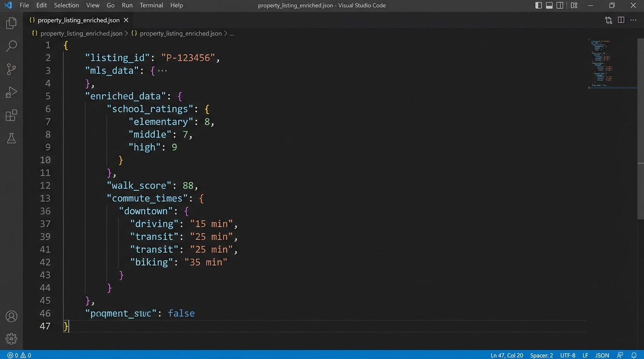Split the editor to the right
Screen dimensions: 644x359
[x=621, y=20]
